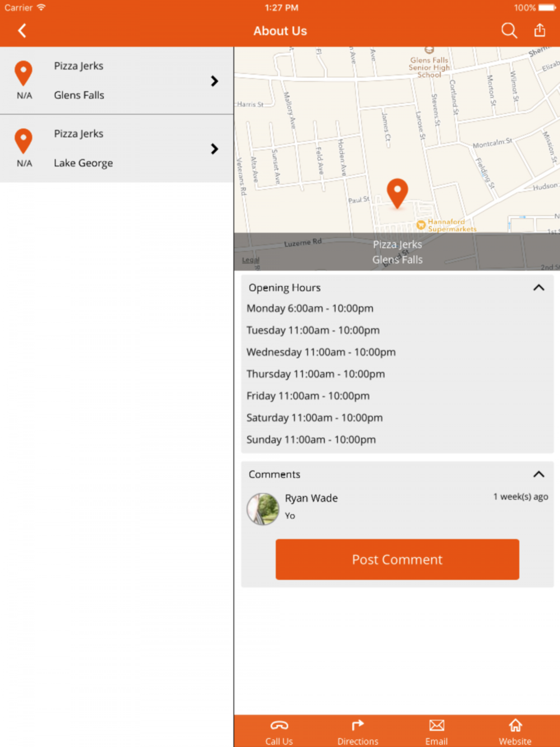Open Lake George location chevron
Viewport: 560px width, 747px height.
pos(214,149)
